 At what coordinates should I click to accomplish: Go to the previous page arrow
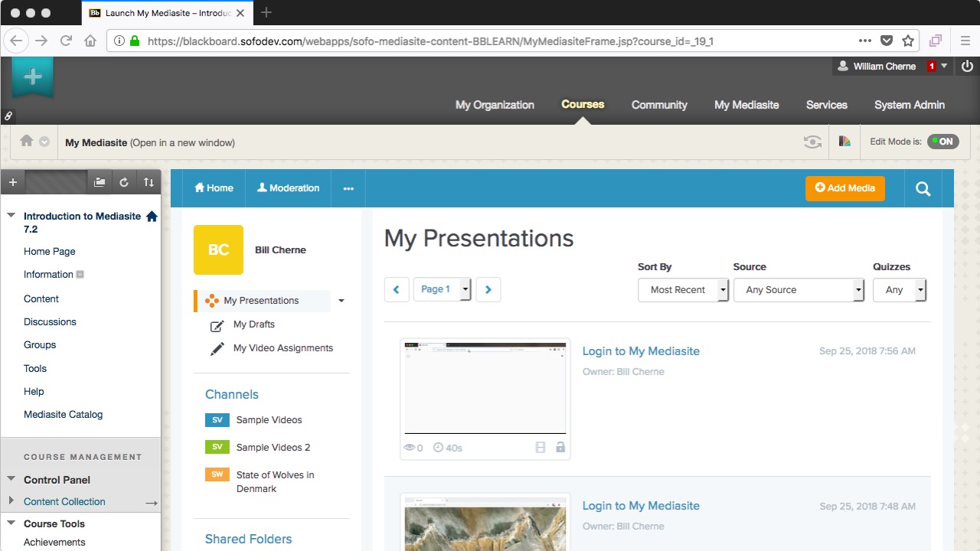(x=397, y=289)
